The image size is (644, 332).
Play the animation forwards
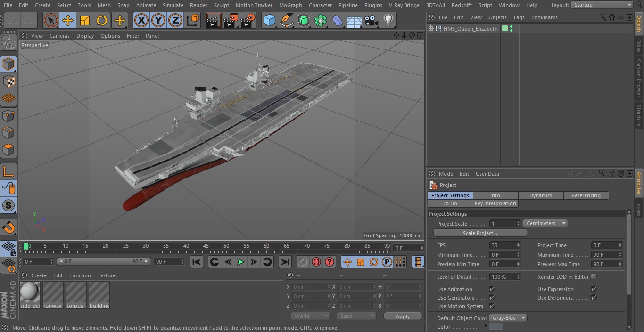240,262
